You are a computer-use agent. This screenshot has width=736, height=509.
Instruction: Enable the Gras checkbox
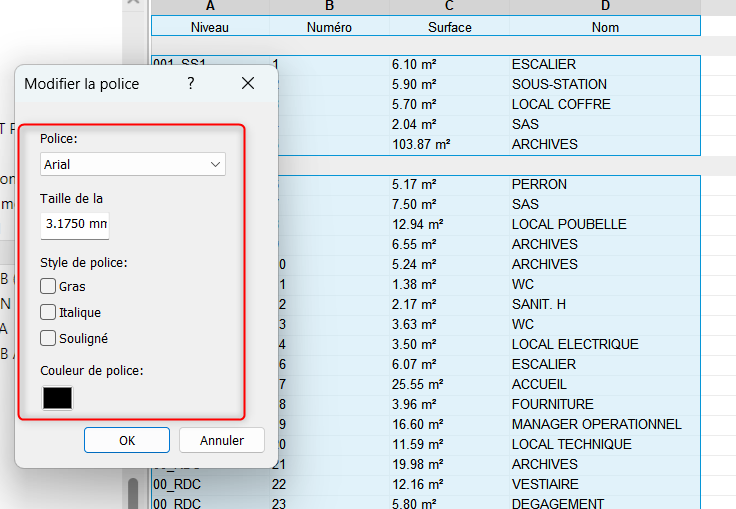coord(48,286)
